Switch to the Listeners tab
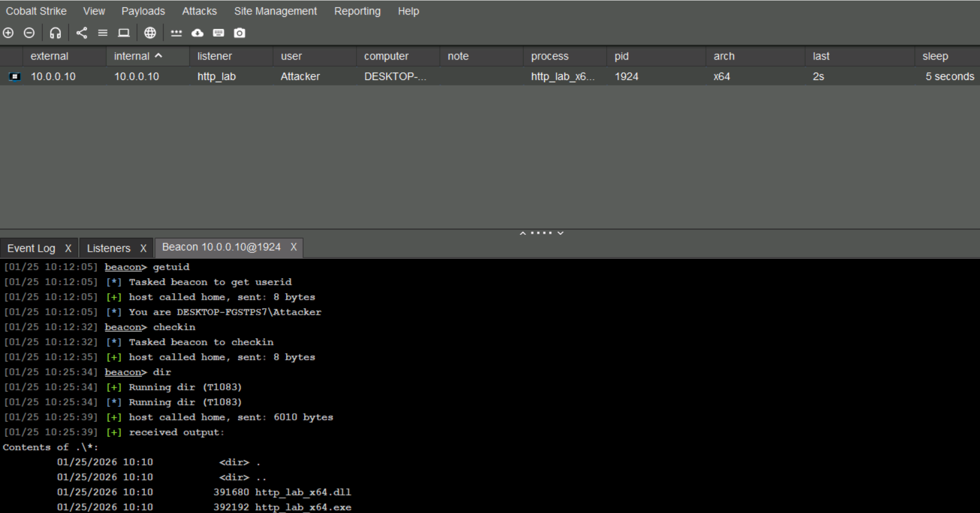This screenshot has width=980, height=513. (x=108, y=248)
